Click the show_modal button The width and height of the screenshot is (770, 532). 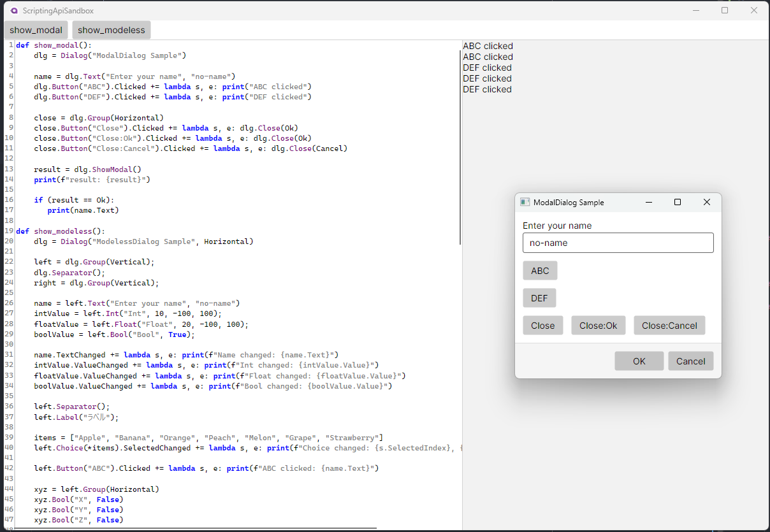tap(36, 30)
